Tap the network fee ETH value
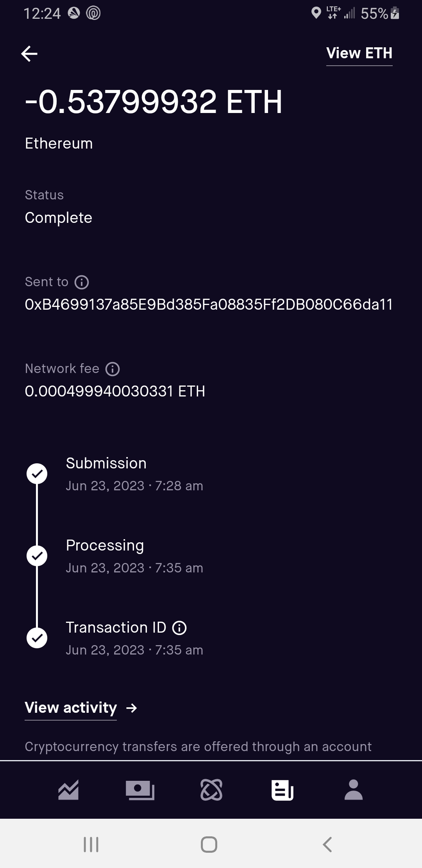Image resolution: width=422 pixels, height=868 pixels. point(115,391)
